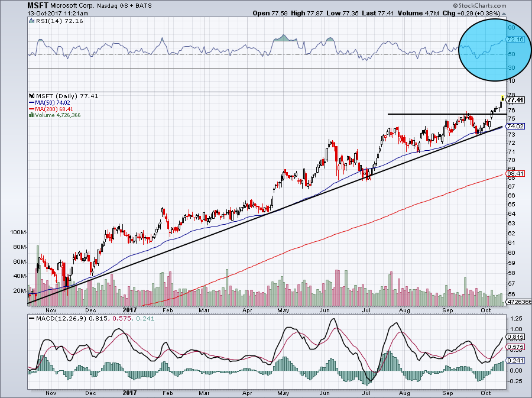Click the MACD(12,26,9) legend label
Screen dimensions: 532x398
pyautogui.click(x=62, y=319)
